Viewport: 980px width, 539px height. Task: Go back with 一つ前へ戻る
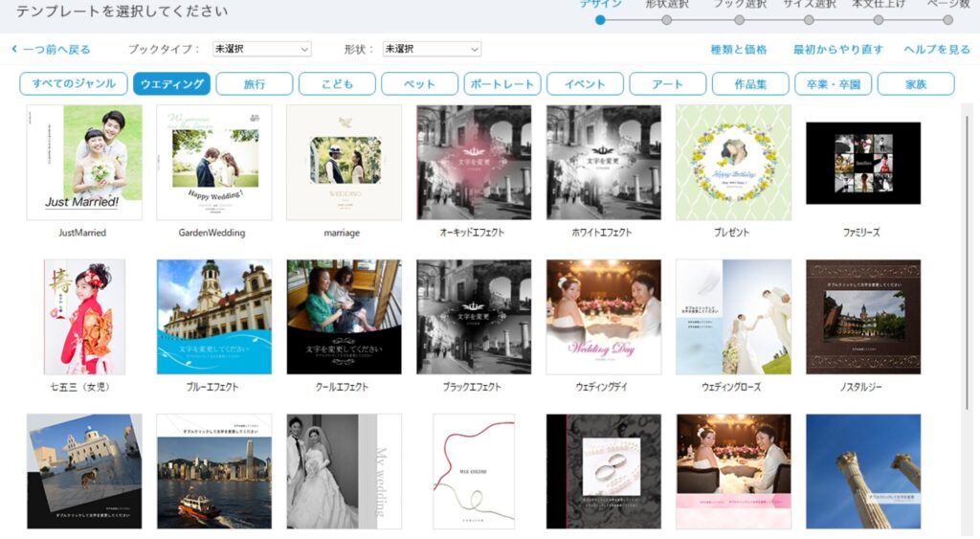(51, 49)
